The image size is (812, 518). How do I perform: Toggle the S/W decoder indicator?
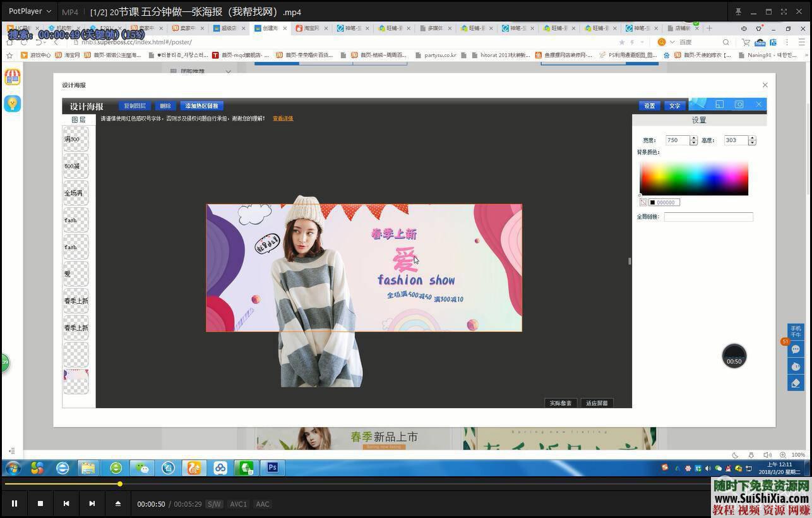tap(215, 504)
